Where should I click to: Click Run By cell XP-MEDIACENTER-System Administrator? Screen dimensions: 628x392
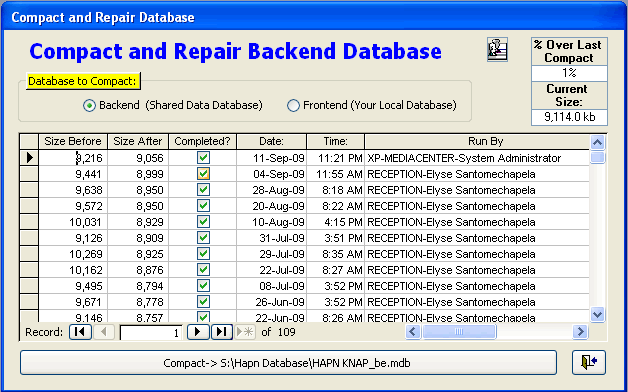477,158
